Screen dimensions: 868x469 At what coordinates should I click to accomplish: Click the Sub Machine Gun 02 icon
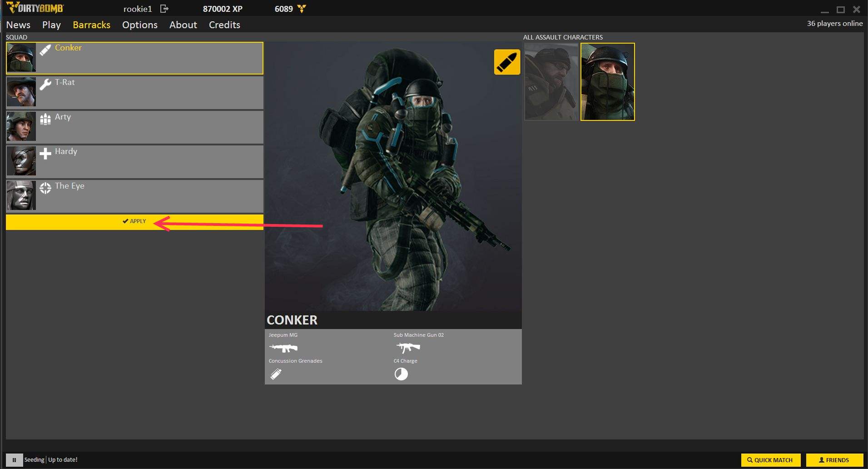coord(408,348)
